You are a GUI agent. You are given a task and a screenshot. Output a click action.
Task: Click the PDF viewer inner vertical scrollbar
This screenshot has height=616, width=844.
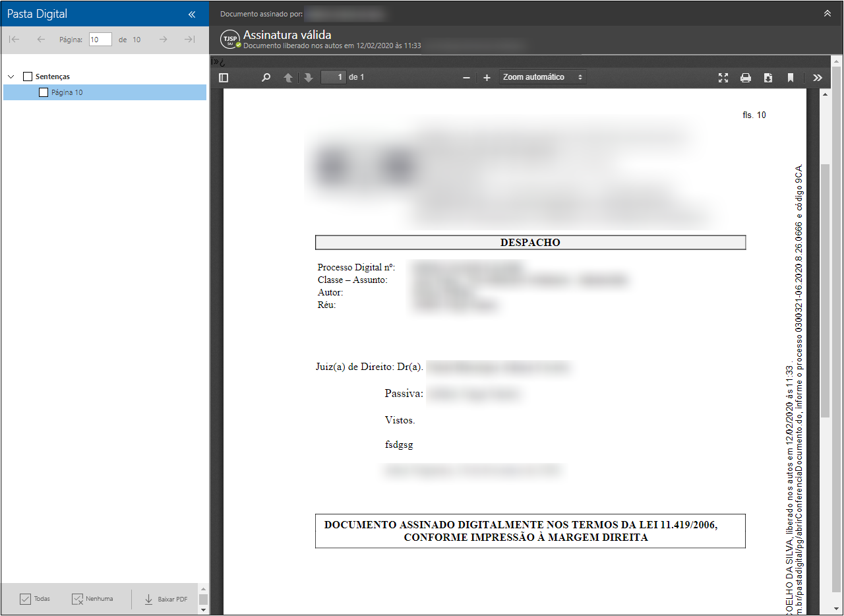click(x=825, y=290)
